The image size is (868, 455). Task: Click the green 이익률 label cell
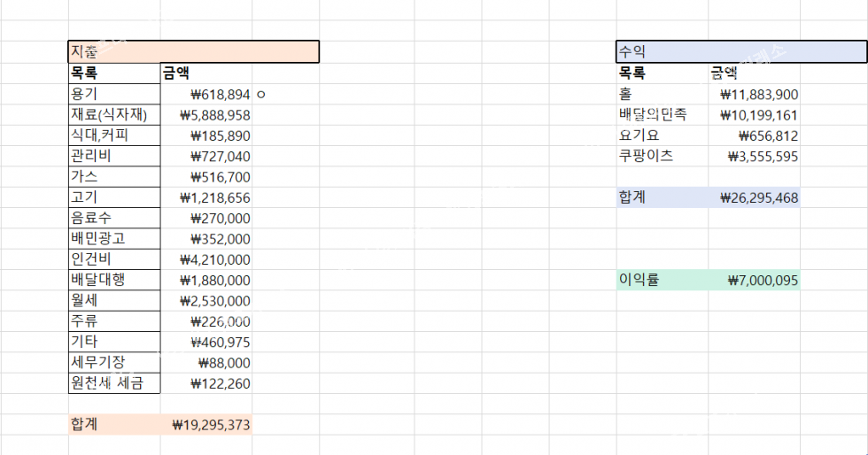coord(661,281)
